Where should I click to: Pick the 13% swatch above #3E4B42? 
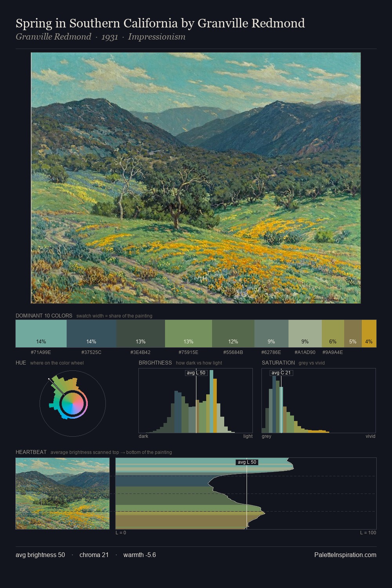141,334
